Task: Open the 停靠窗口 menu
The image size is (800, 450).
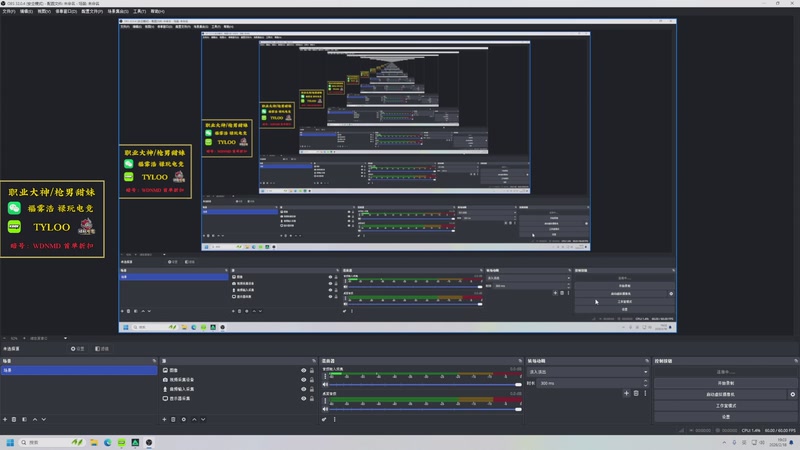Action: [66, 11]
